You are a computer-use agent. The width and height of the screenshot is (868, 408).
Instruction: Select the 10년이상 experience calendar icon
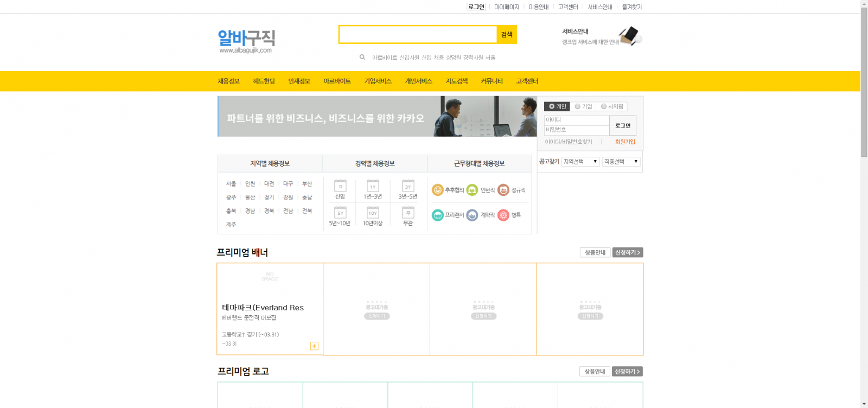373,212
